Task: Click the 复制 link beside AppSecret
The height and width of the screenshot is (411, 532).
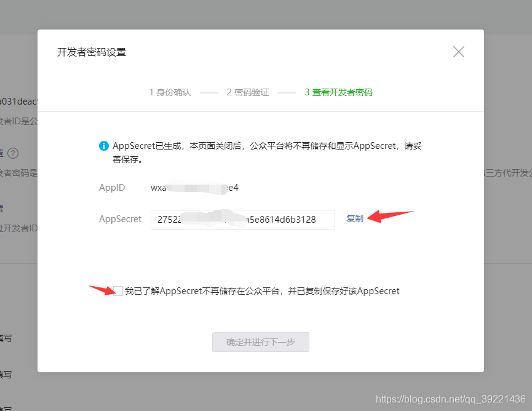Action: (354, 218)
